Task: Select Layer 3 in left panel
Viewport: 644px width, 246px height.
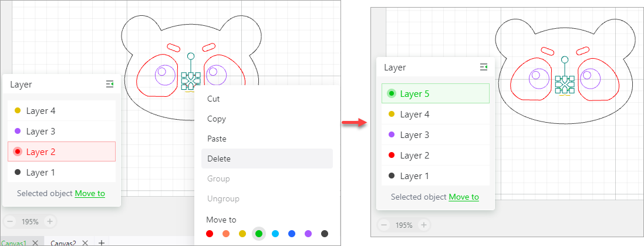Action: pyautogui.click(x=62, y=132)
